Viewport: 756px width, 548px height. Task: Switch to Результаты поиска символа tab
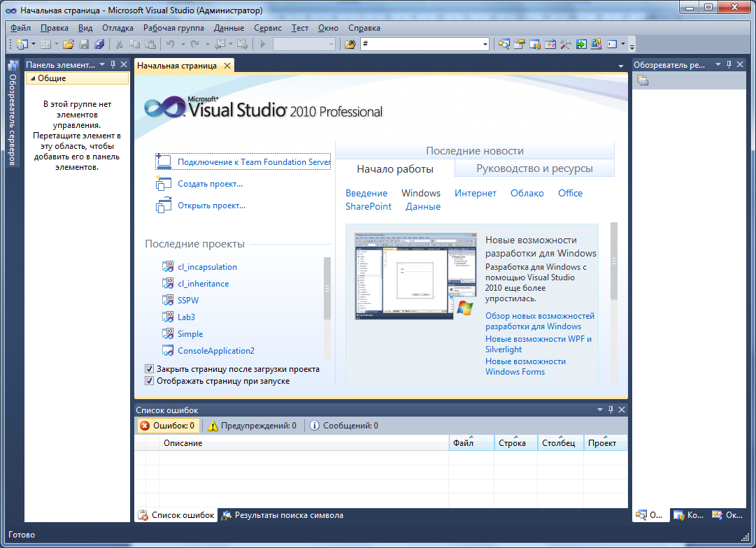tap(283, 515)
